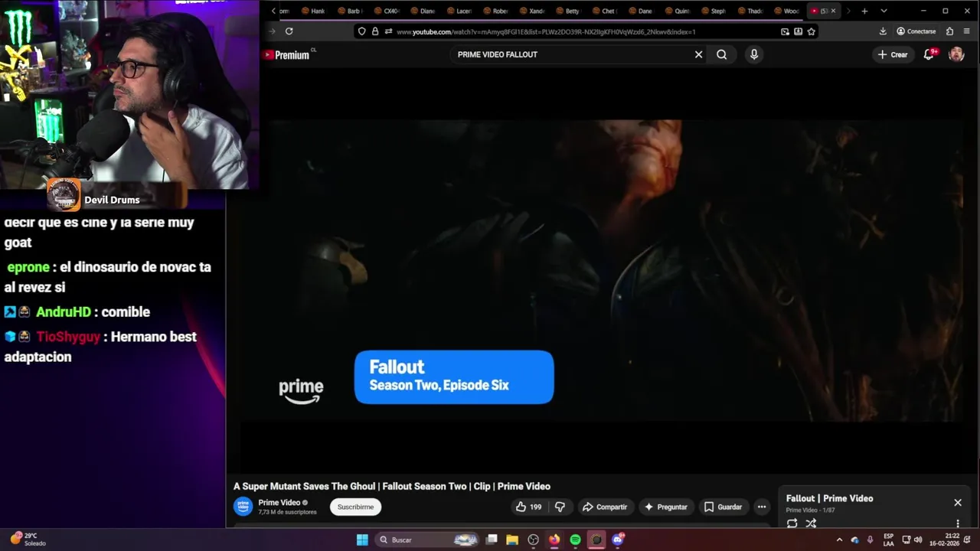
Task: Click the Guardar save button
Action: point(723,507)
